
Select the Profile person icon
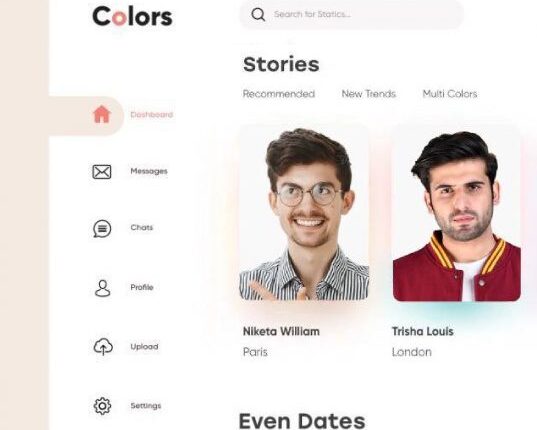coord(102,288)
